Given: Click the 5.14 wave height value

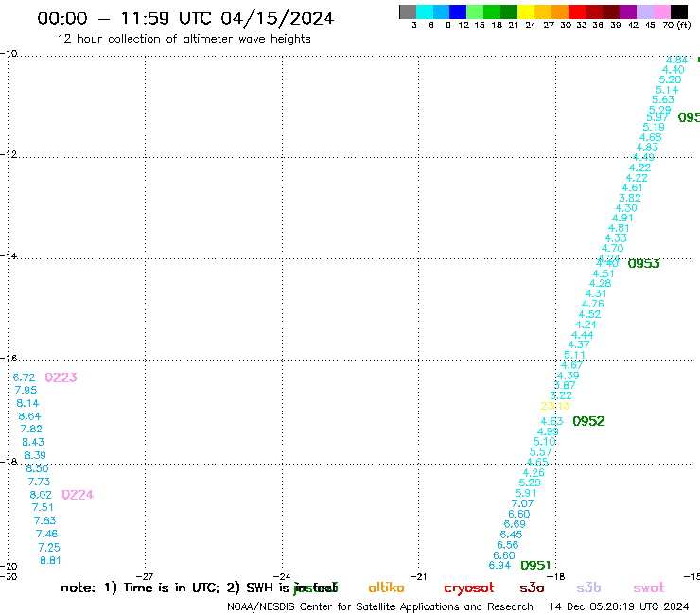Looking at the screenshot, I should coord(667,90).
